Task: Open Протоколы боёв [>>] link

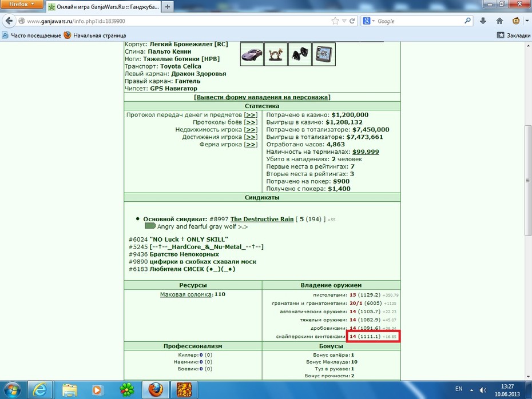Action: click(x=251, y=122)
